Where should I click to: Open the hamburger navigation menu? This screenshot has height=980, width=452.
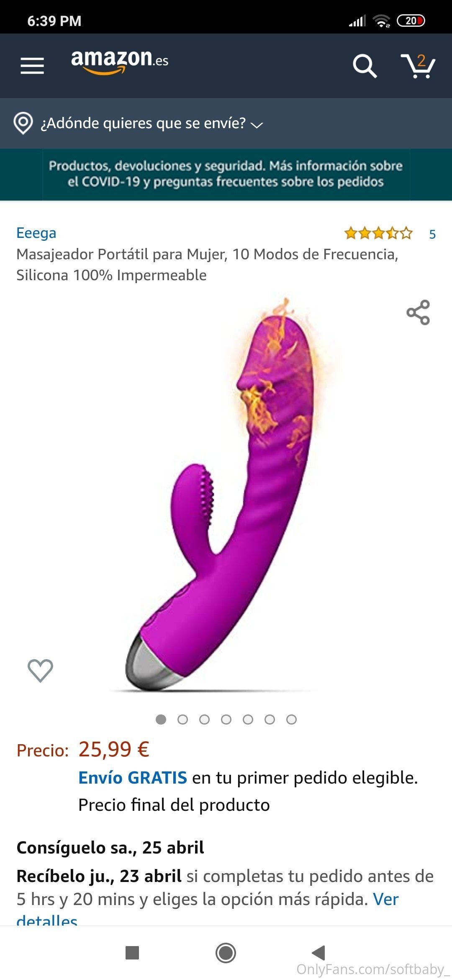click(32, 66)
